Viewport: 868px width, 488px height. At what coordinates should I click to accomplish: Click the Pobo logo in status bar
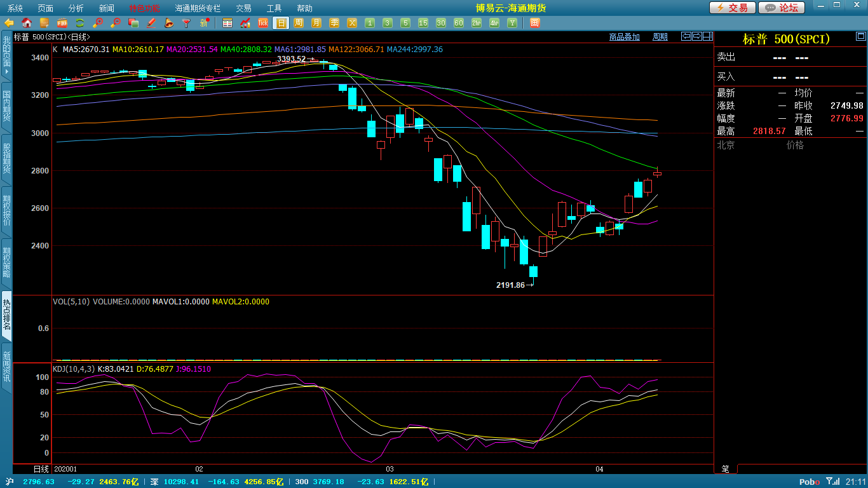click(x=809, y=482)
